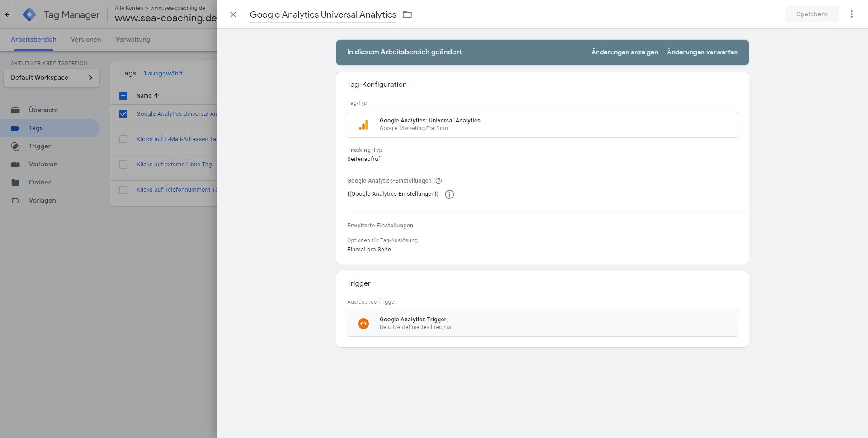Open the Klicks auf E-Mail-Adressen Tag link
Screen dimensions: 868x438
177,139
